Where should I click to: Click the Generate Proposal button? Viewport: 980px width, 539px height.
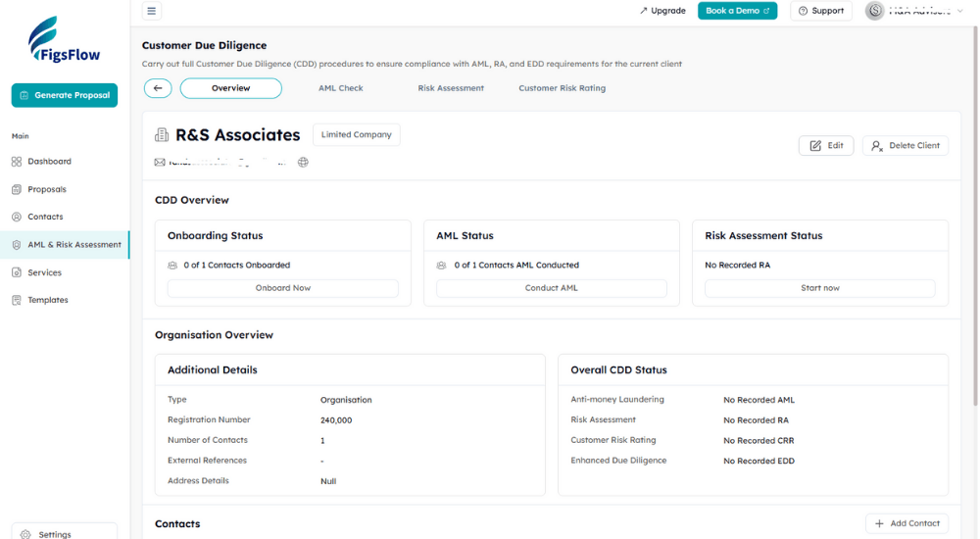point(65,95)
